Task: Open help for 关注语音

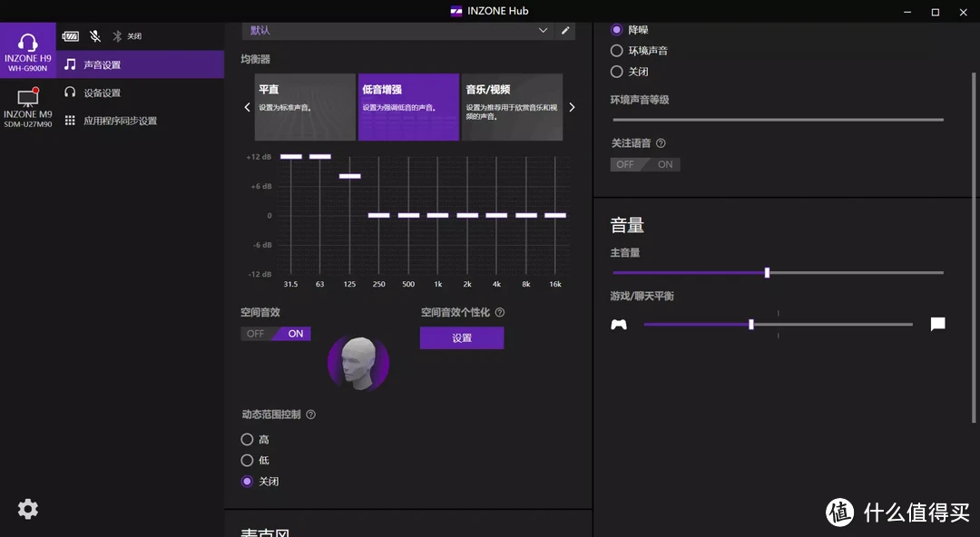Action: 661,143
